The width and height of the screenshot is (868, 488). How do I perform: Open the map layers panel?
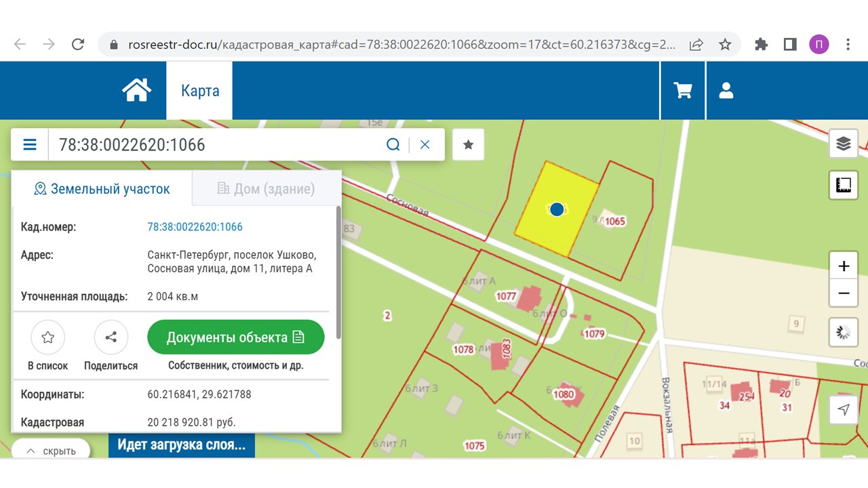point(844,144)
